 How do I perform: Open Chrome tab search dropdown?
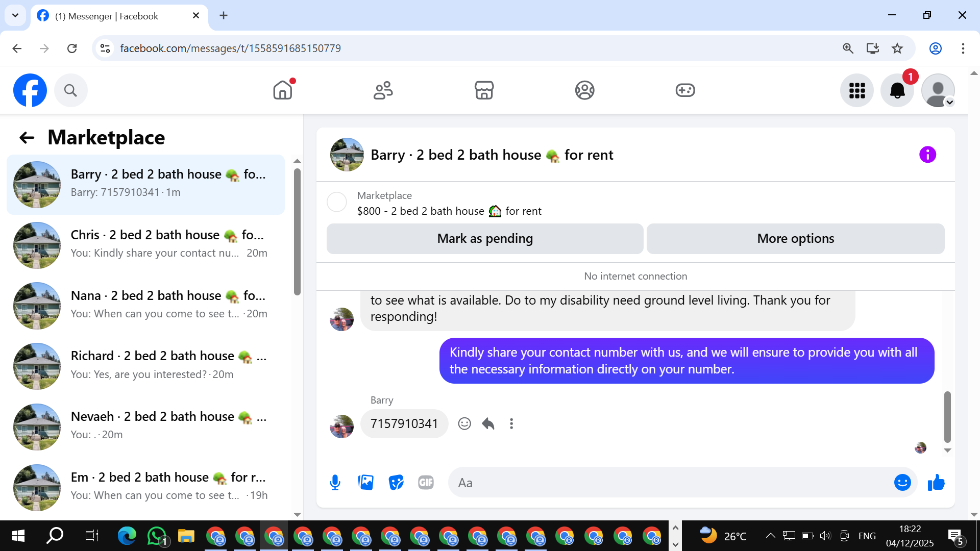pos(15,15)
